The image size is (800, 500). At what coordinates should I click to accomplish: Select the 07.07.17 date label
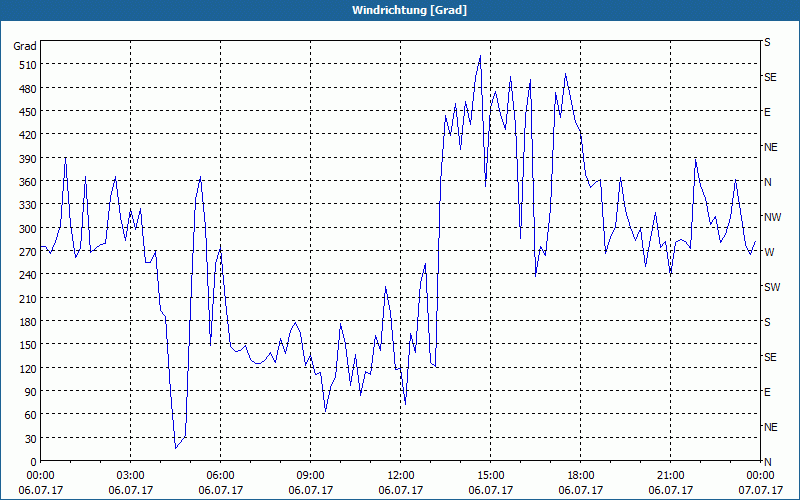pyautogui.click(x=760, y=490)
